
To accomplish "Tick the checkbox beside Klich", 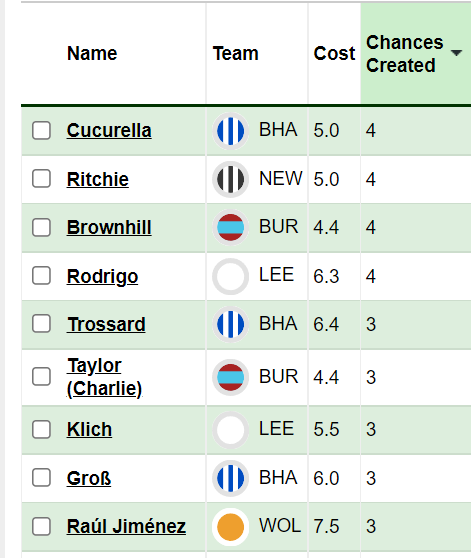I will (41, 430).
